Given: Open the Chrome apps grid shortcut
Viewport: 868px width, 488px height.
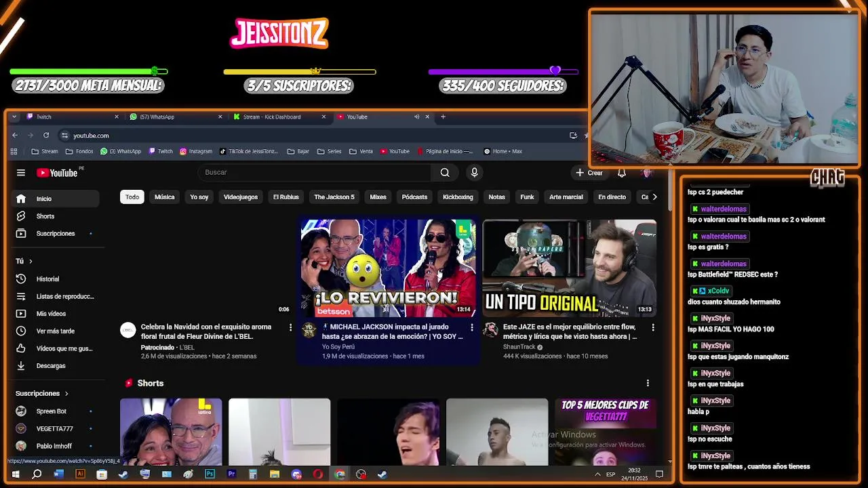Looking at the screenshot, I should 14,151.
